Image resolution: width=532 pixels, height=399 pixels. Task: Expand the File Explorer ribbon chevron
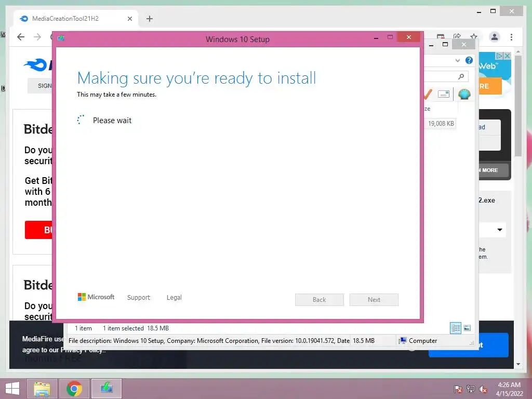click(457, 60)
